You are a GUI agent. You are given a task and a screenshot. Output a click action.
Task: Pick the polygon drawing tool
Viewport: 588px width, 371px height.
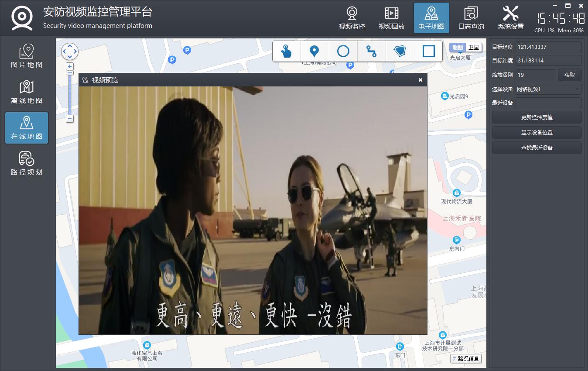point(400,52)
